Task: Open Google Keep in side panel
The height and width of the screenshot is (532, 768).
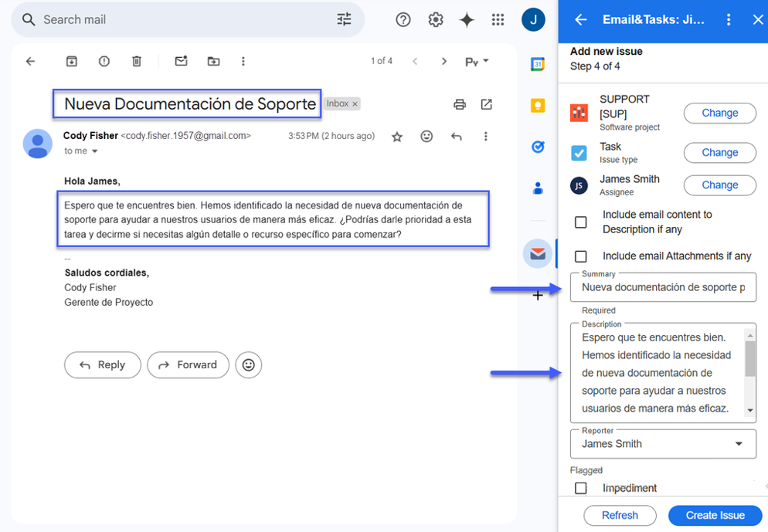Action: tap(538, 106)
